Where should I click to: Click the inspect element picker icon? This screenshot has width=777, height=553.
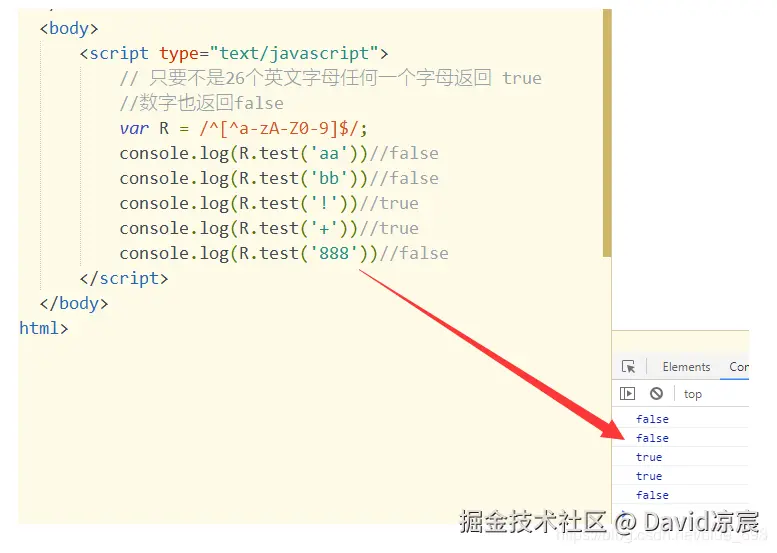click(628, 367)
